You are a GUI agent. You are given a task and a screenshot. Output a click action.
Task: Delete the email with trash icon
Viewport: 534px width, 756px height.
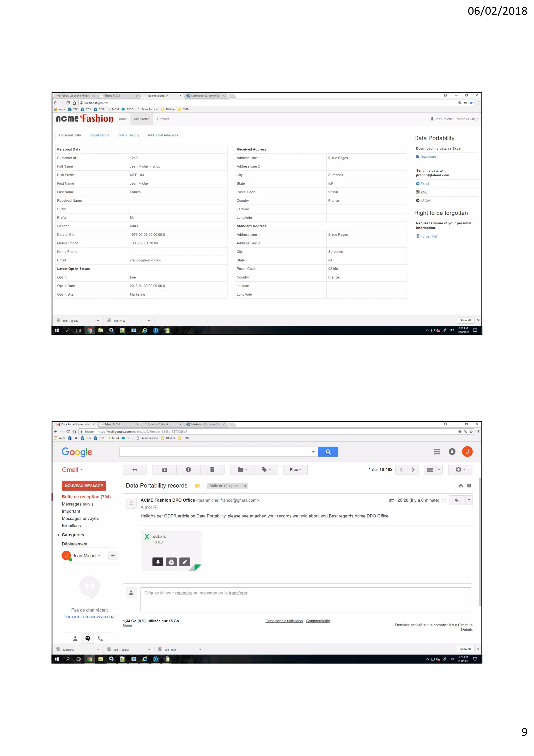point(212,470)
